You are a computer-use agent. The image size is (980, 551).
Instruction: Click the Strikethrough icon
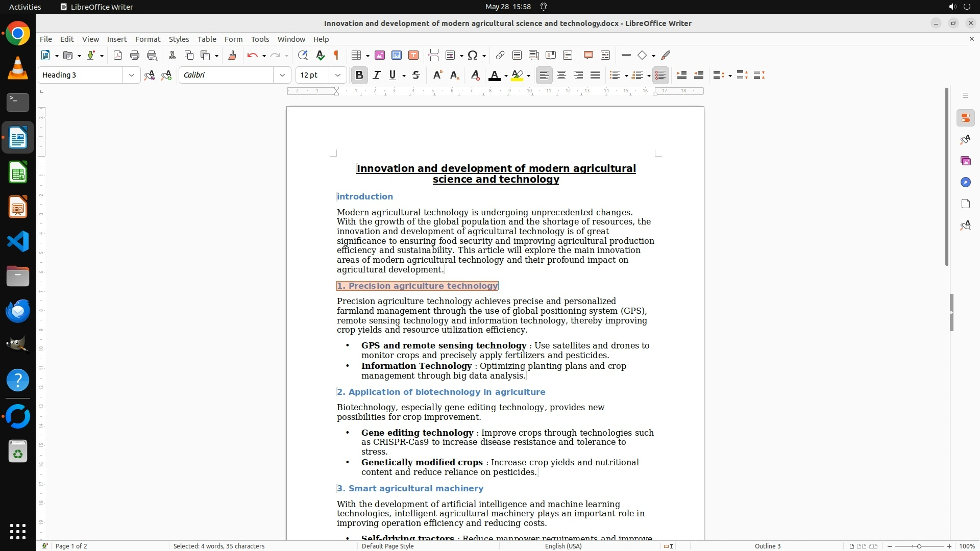[416, 75]
